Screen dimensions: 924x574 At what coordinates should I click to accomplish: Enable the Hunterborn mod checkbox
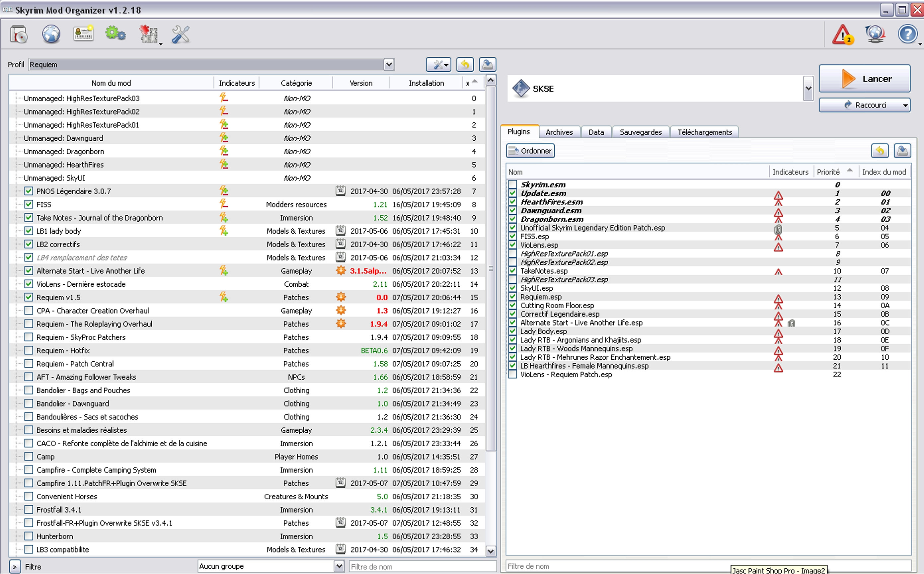coord(29,536)
